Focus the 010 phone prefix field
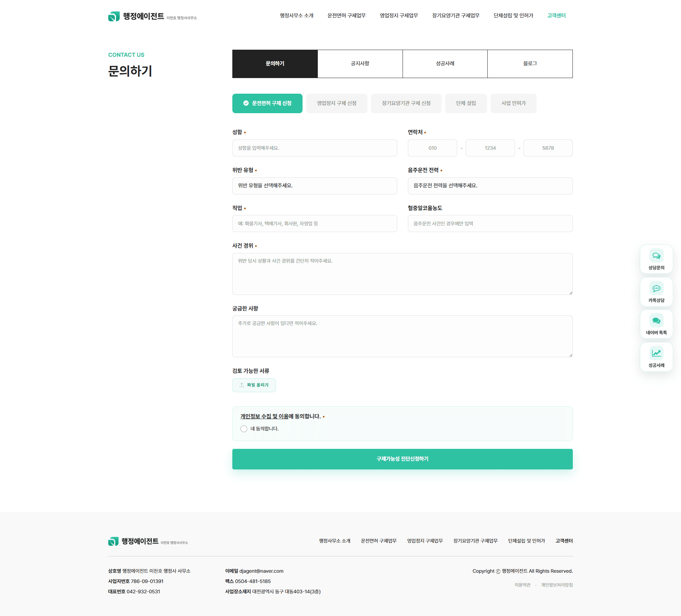The image size is (681, 616). click(x=432, y=148)
